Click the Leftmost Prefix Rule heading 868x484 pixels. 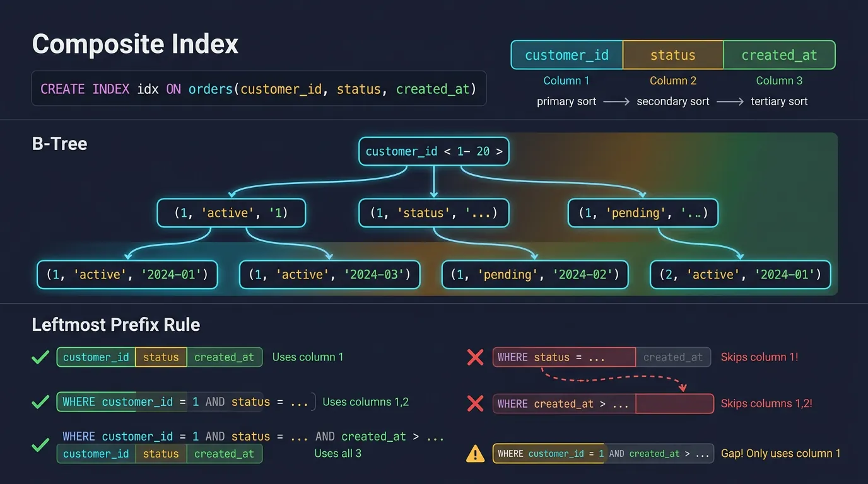pos(115,325)
